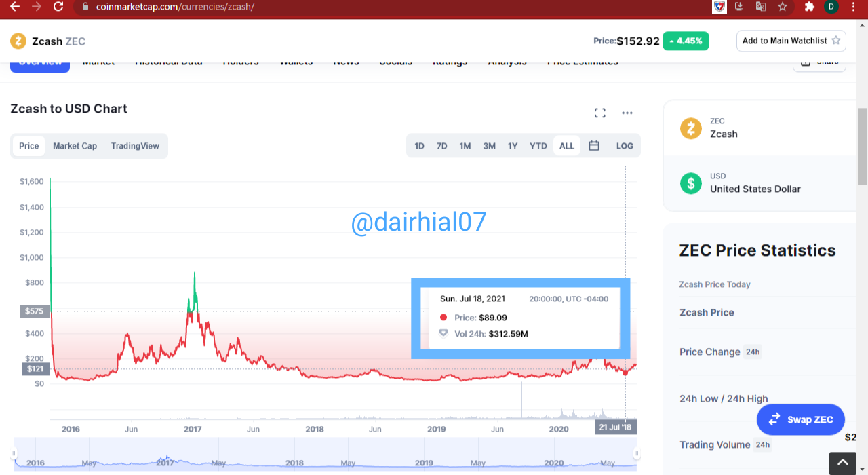Screen dimensions: 868x475
Task: Open the browser extensions puzzle icon
Action: 809,7
